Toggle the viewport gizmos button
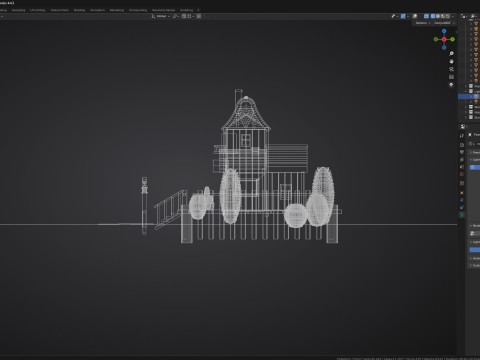 tap(403, 16)
